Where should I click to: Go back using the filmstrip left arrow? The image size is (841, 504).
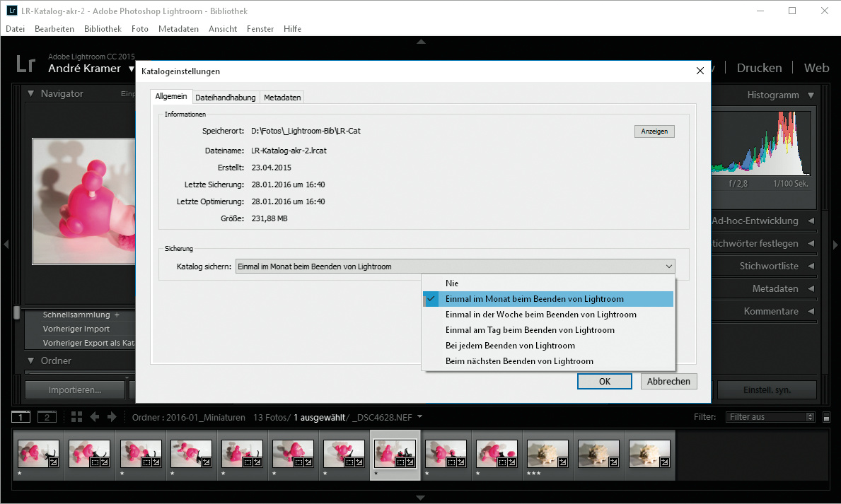(94, 417)
